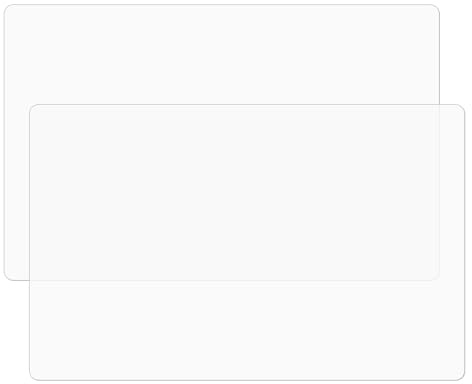This screenshot has height=384, width=472.
Task: Click the faint back panel bottom edge under overlap
Action: tap(234, 280)
